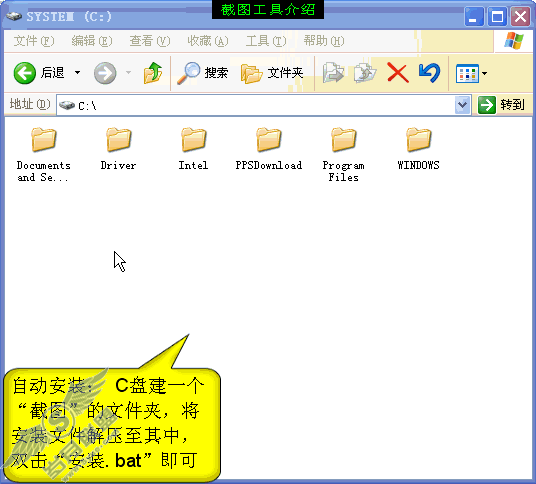Select the Driver folder icon
The image size is (536, 484).
point(119,139)
